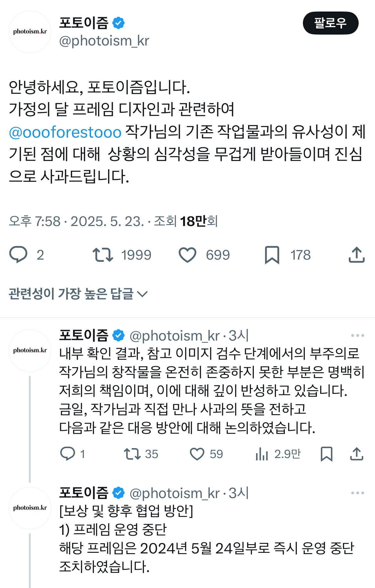Image resolution: width=375 pixels, height=588 pixels.
Task: Repost the first reply with 35 reposts
Action: [x=132, y=454]
